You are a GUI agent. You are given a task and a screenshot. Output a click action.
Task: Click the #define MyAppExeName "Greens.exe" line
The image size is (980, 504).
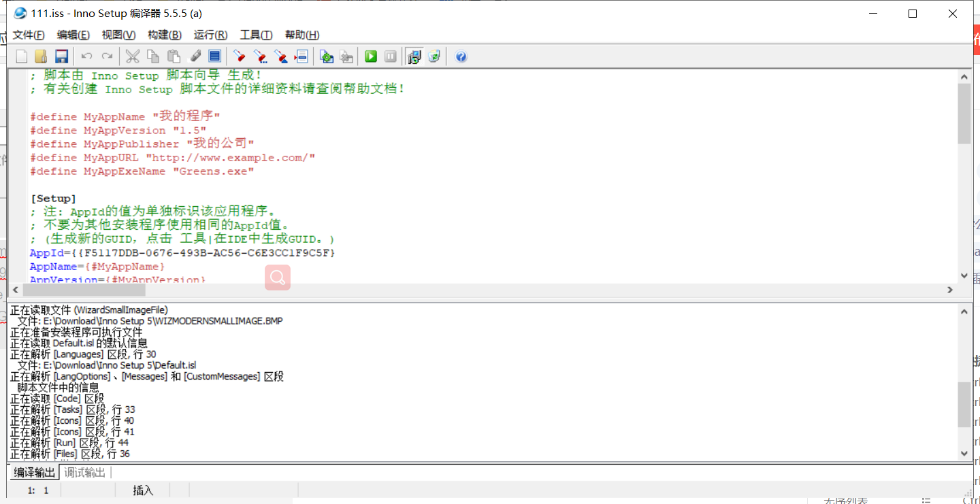pos(142,171)
